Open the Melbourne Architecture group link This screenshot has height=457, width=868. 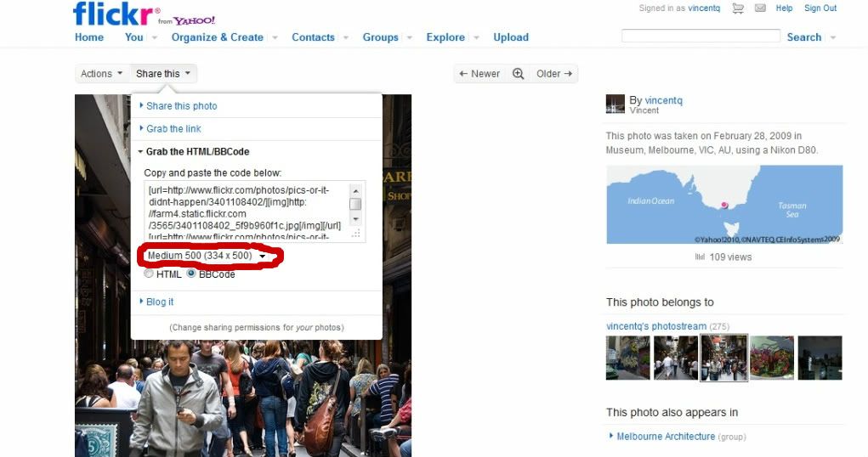pyautogui.click(x=666, y=437)
